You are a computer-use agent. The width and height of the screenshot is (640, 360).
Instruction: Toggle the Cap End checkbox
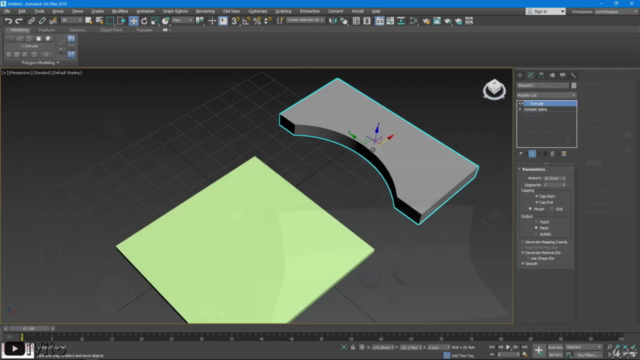pyautogui.click(x=537, y=202)
